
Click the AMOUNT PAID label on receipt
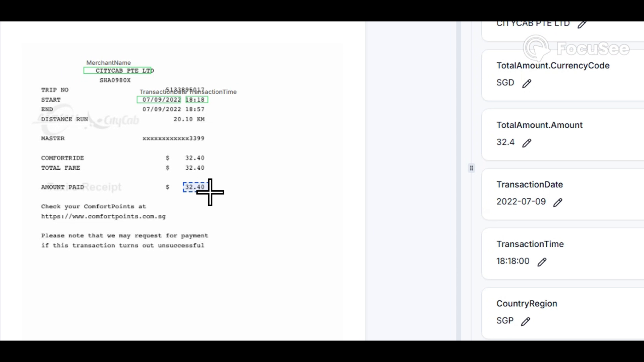pyautogui.click(x=62, y=187)
